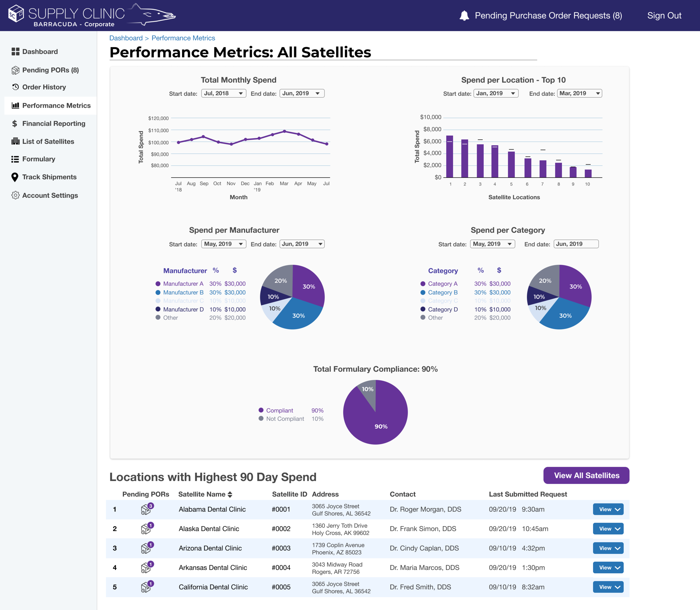Toggle Manufacturer D legend dot

[158, 309]
